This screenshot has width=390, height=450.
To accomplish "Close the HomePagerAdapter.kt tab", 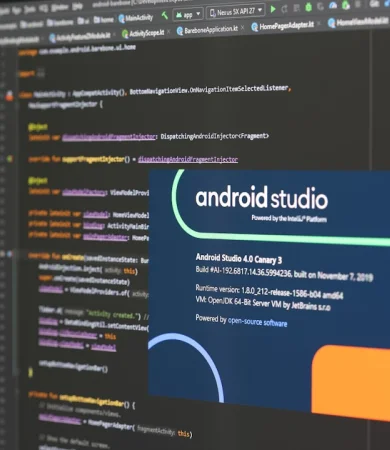I will point(319,23).
